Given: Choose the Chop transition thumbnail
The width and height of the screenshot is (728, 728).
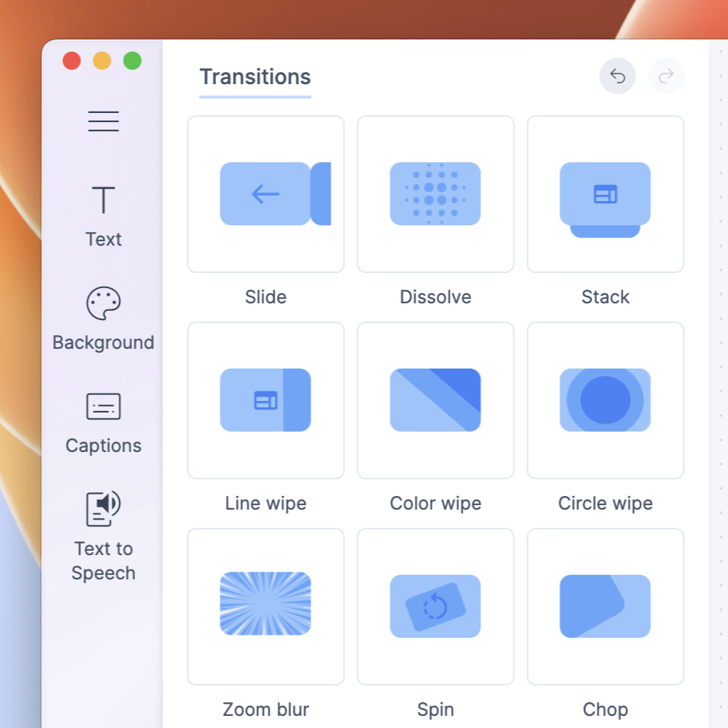Looking at the screenshot, I should point(605,607).
